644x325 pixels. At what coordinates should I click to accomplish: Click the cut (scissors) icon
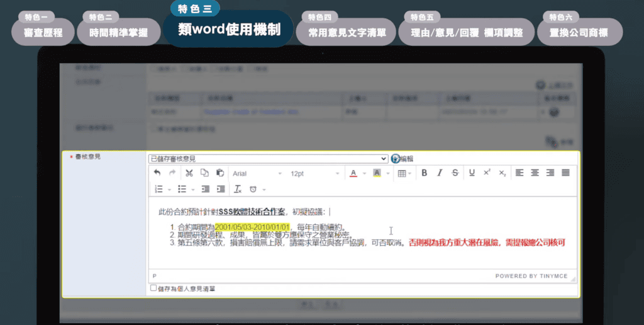point(189,173)
